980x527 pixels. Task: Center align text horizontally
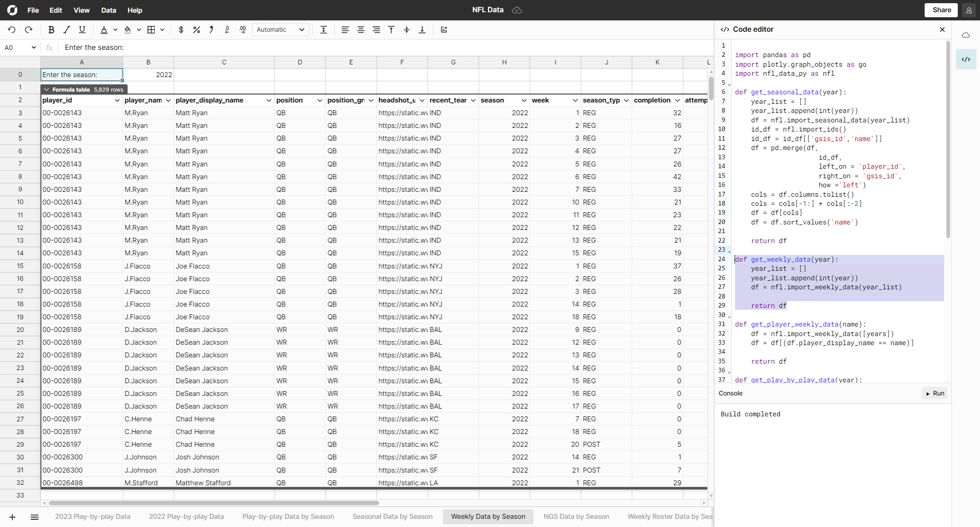pos(361,29)
